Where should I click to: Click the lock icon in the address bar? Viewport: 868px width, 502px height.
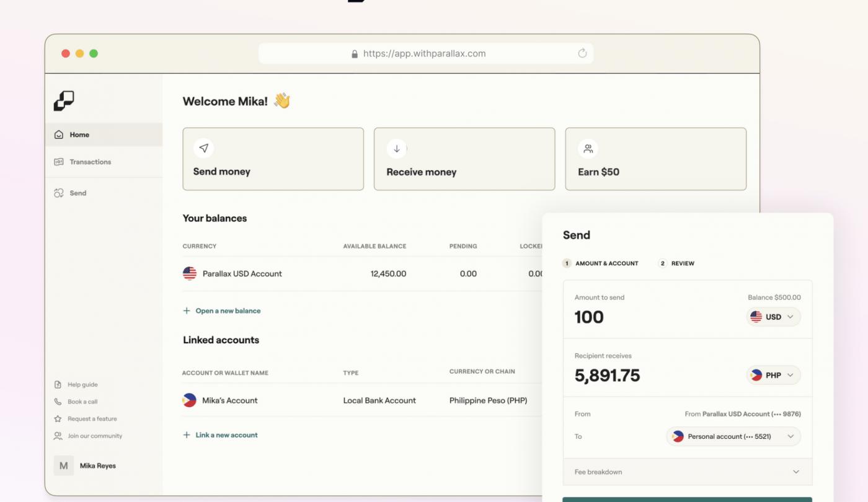355,54
